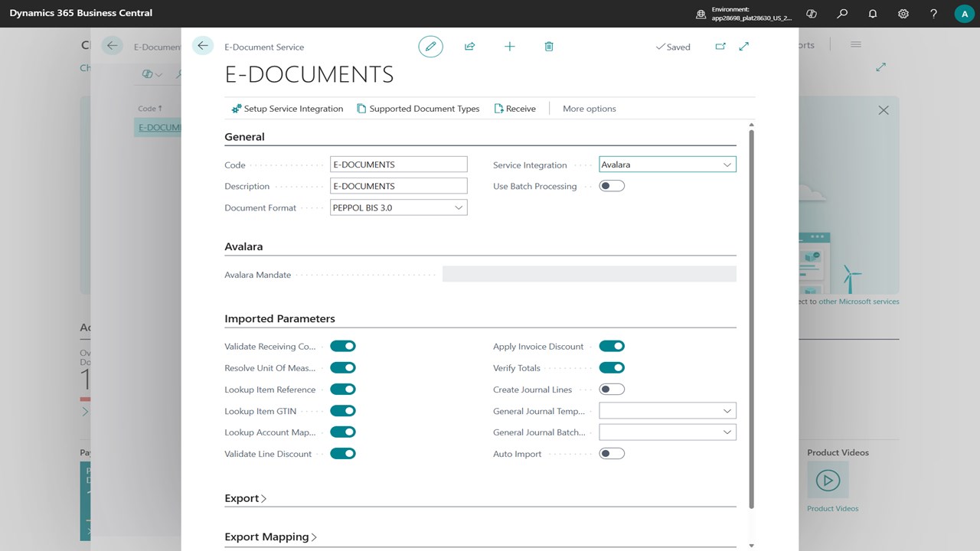The width and height of the screenshot is (980, 551).
Task: Expand the Export section
Action: coord(245,498)
